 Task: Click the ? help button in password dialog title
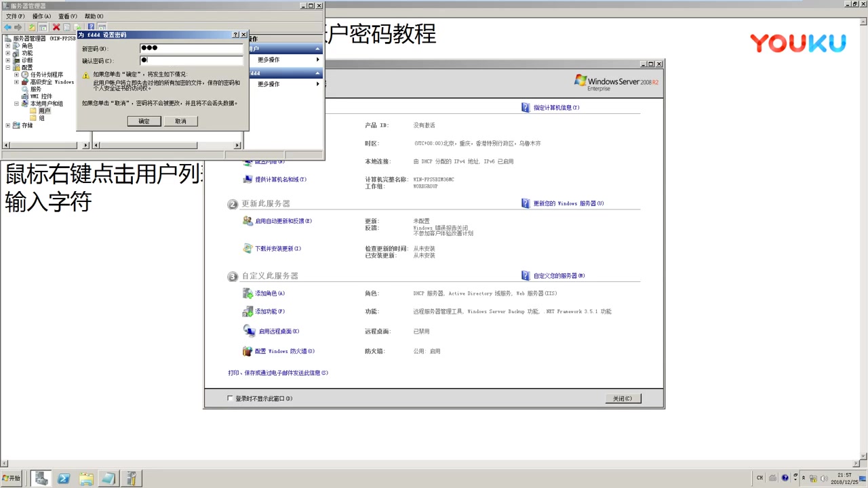click(x=236, y=35)
